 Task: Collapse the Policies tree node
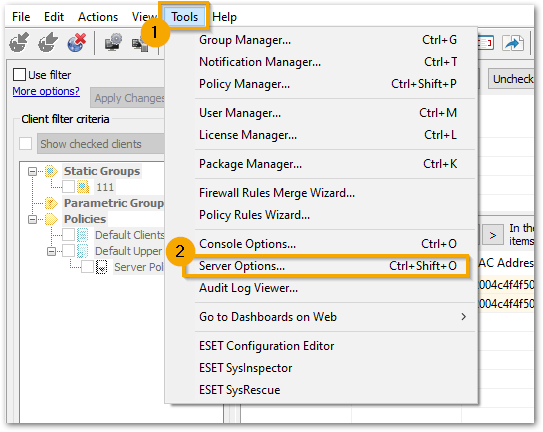point(33,219)
